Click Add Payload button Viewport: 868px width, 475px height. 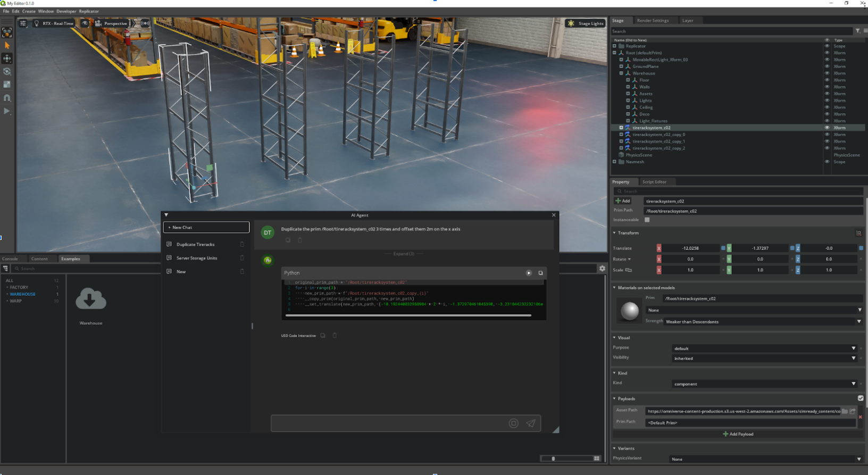[x=738, y=434]
